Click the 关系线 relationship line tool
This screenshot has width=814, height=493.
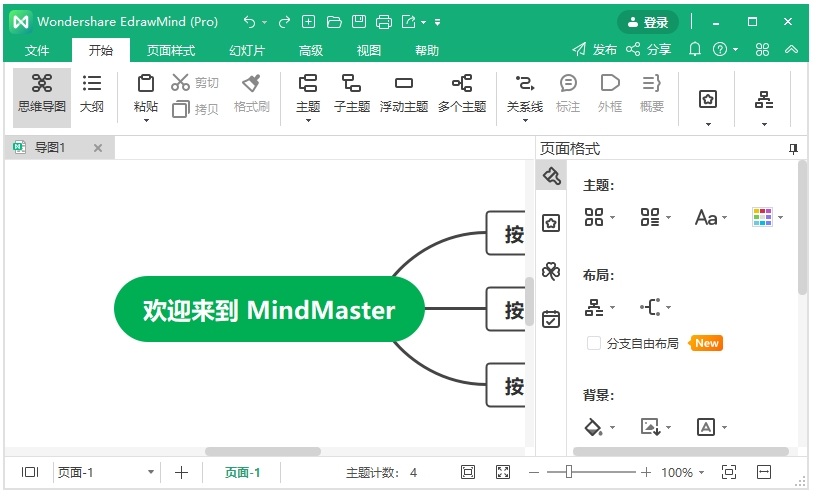point(525,93)
